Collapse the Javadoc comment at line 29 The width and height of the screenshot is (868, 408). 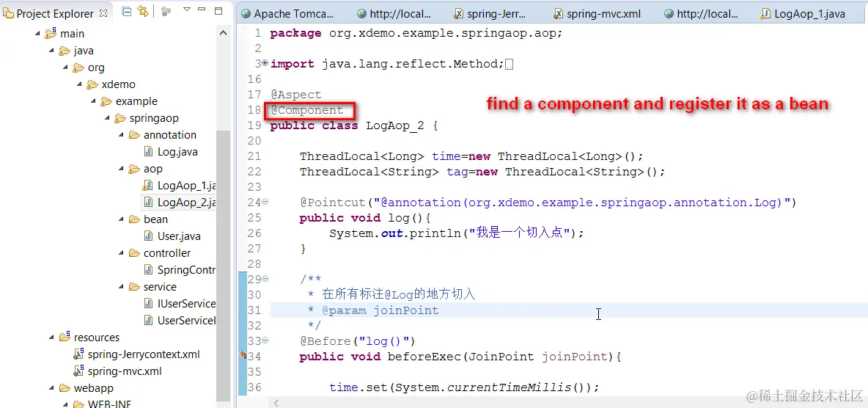(265, 278)
